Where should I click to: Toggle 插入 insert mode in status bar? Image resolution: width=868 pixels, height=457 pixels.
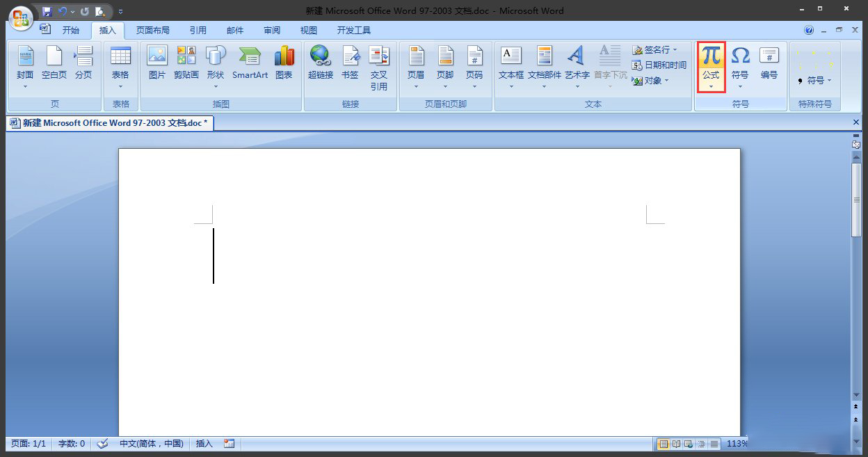click(204, 443)
